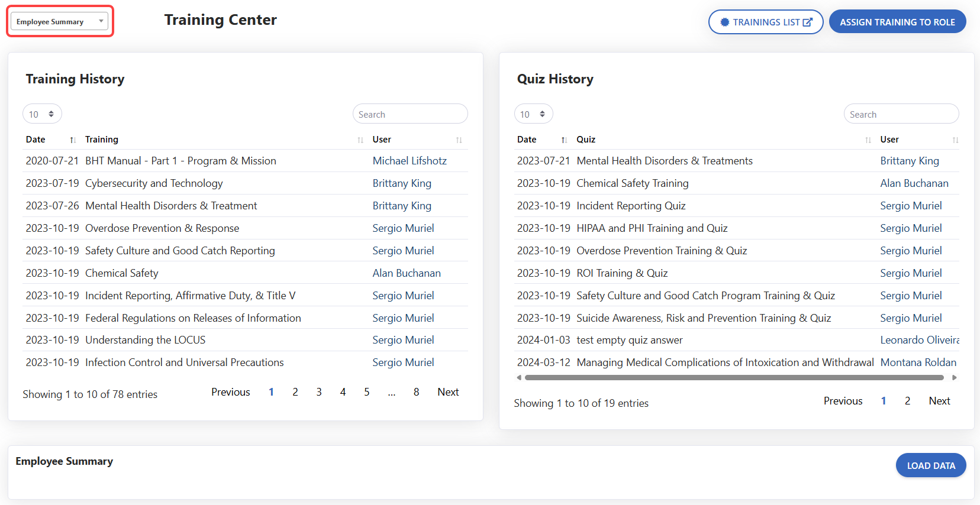This screenshot has width=980, height=505.
Task: Click left arrow of Quiz History scrollbar
Action: [x=519, y=377]
